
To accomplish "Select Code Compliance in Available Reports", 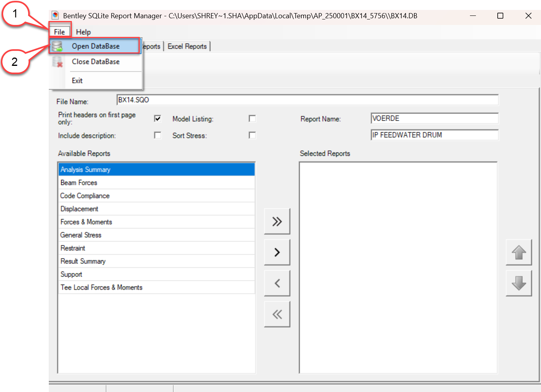I will click(x=157, y=196).
